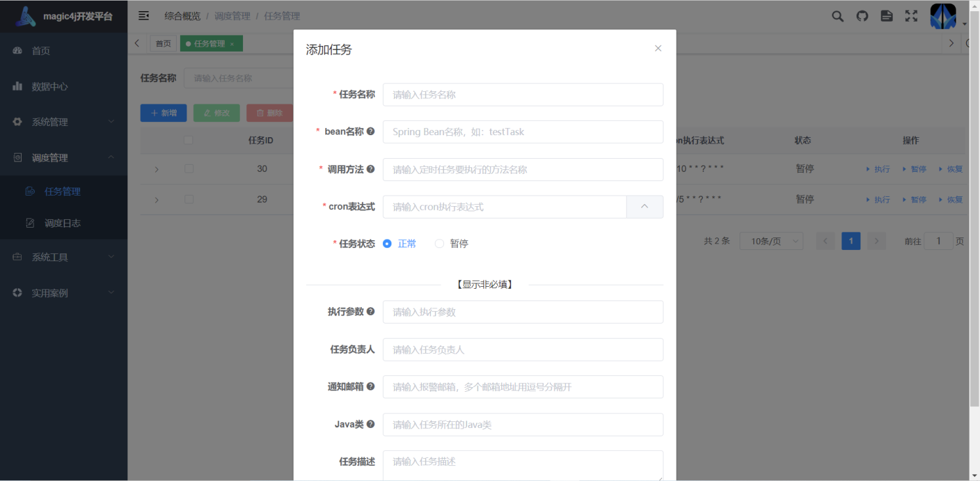The width and height of the screenshot is (980, 481).
Task: Expand the row for task ID 29
Action: (156, 199)
